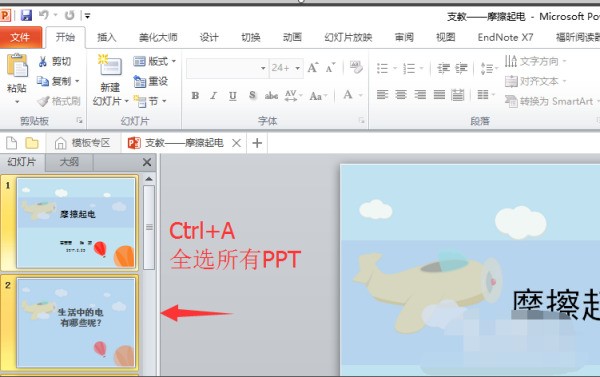Switch to the 设计 ribbon tab
Viewport: 600px width, 377px height.
coord(209,37)
